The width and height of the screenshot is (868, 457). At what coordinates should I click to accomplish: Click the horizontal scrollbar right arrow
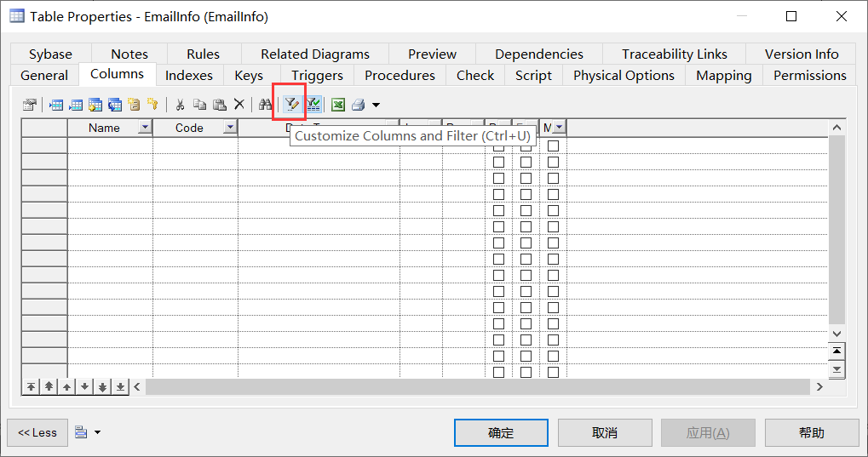tap(819, 386)
